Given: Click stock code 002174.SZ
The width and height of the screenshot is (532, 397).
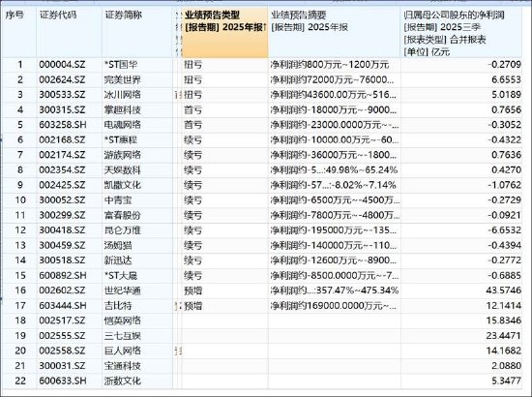Looking at the screenshot, I should pyautogui.click(x=62, y=155).
